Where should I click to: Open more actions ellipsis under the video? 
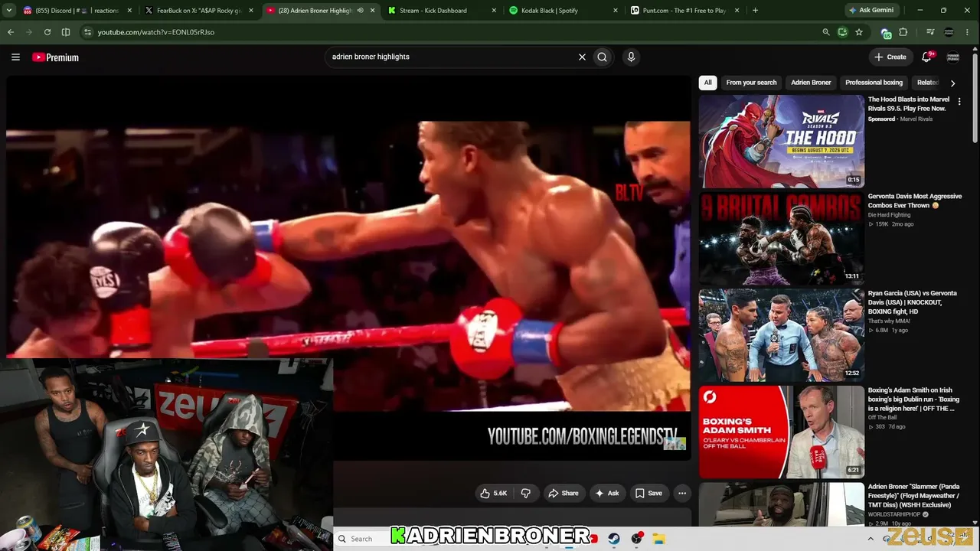point(682,494)
